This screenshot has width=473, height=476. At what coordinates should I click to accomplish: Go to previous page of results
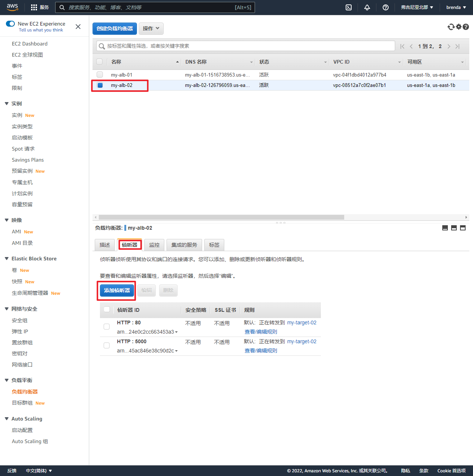411,46
